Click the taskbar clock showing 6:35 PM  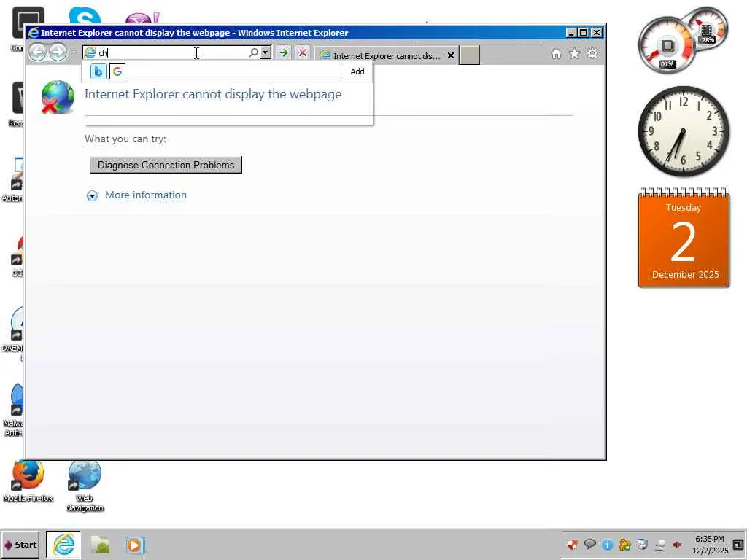[710, 544]
